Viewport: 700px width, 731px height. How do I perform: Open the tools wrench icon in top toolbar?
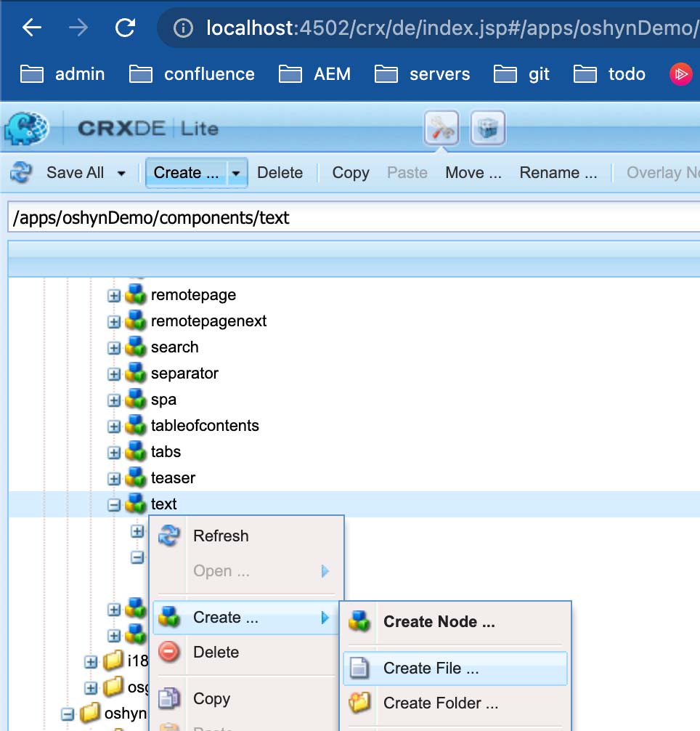pyautogui.click(x=440, y=128)
